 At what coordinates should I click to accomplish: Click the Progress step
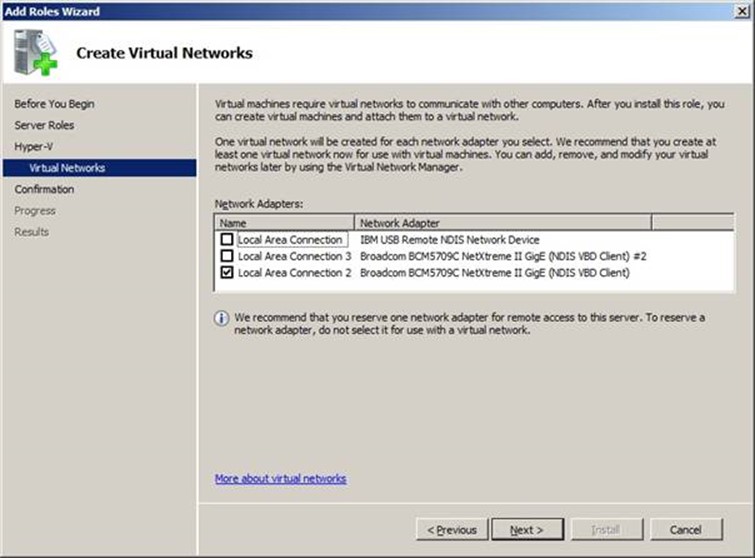[35, 210]
